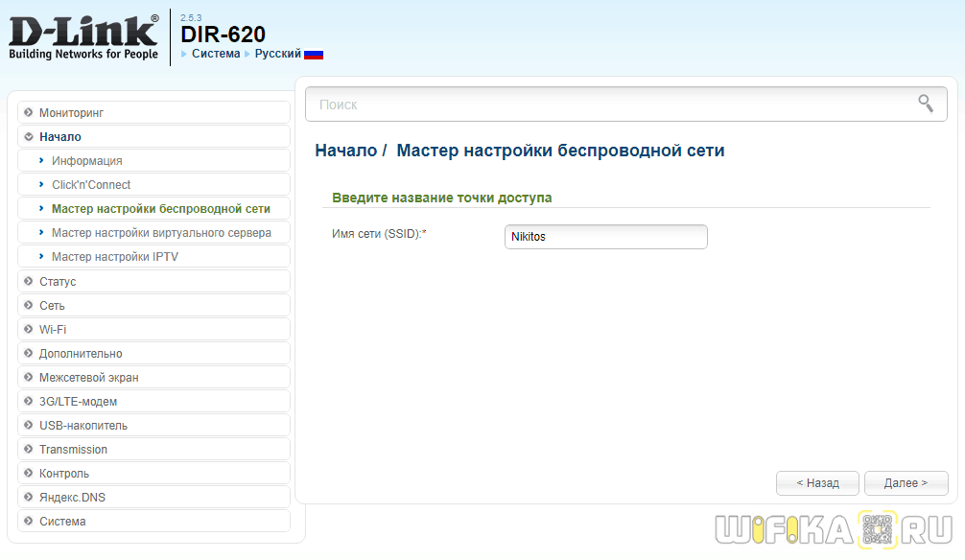Viewport: 965px width, 560px height.
Task: Click the Имя сети (SSID) label
Action: [x=379, y=234]
